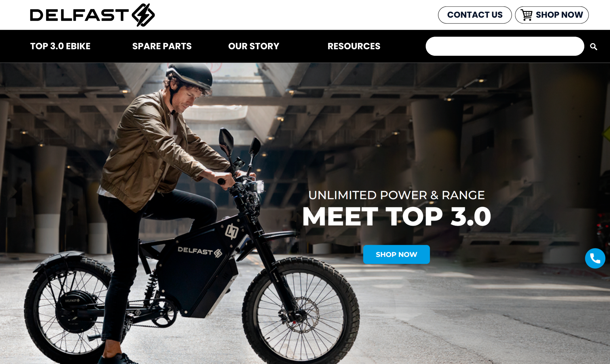Tap the blue floating phone call icon

pyautogui.click(x=595, y=259)
